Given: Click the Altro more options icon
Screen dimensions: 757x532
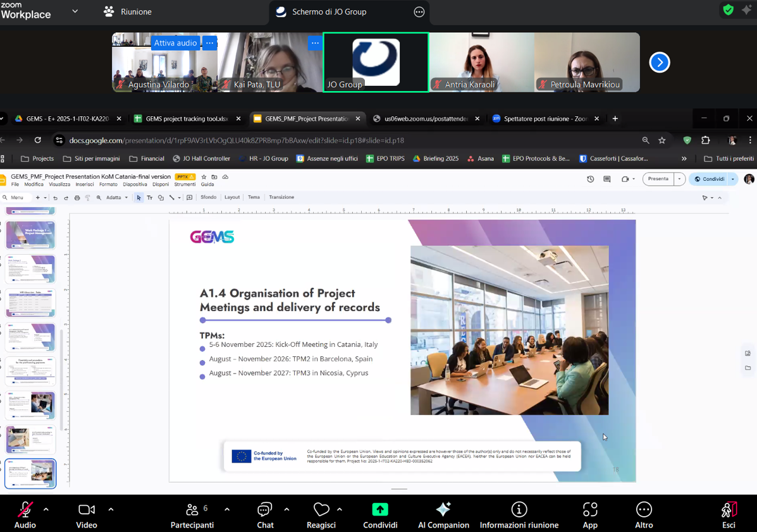Looking at the screenshot, I should pyautogui.click(x=644, y=510).
